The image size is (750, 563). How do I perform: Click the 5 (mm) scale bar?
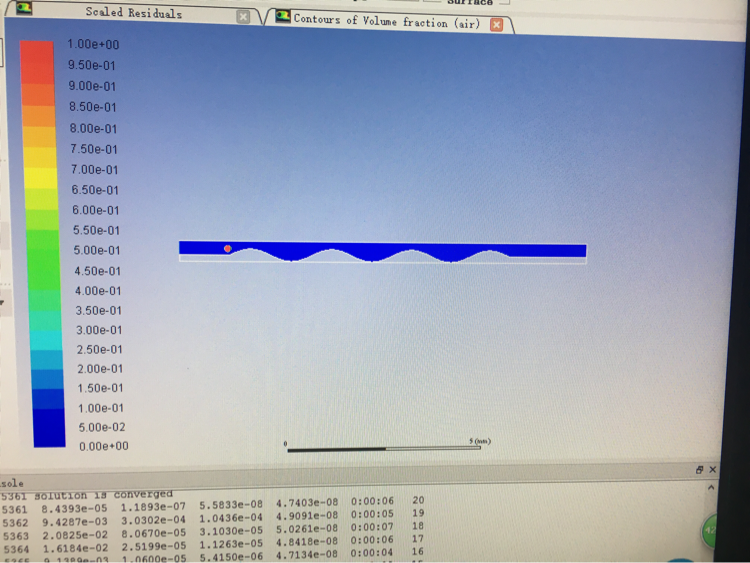(384, 448)
